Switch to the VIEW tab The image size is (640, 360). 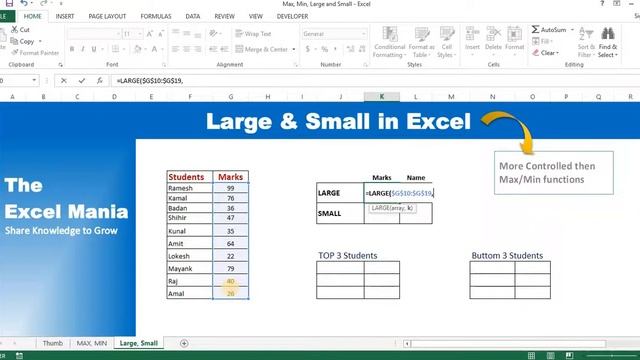pyautogui.click(x=256, y=16)
